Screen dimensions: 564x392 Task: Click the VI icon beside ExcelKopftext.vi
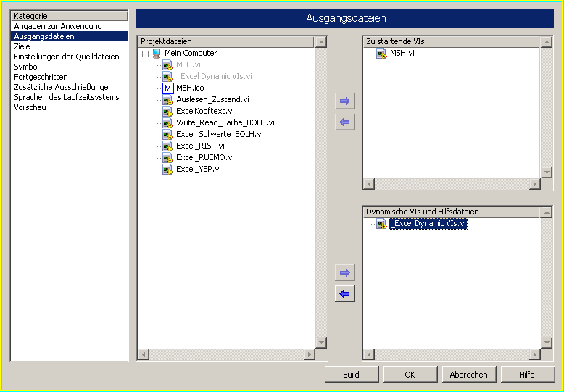(x=167, y=111)
